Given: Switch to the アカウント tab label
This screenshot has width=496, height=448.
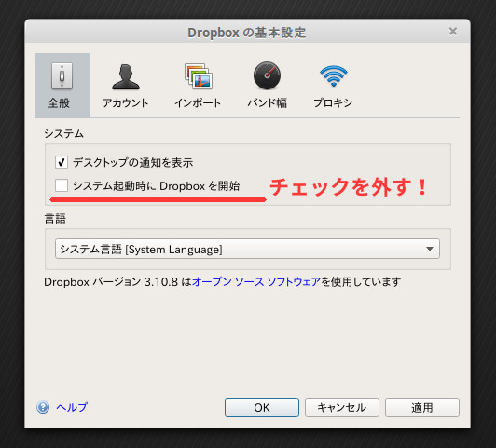Looking at the screenshot, I should click(x=126, y=103).
